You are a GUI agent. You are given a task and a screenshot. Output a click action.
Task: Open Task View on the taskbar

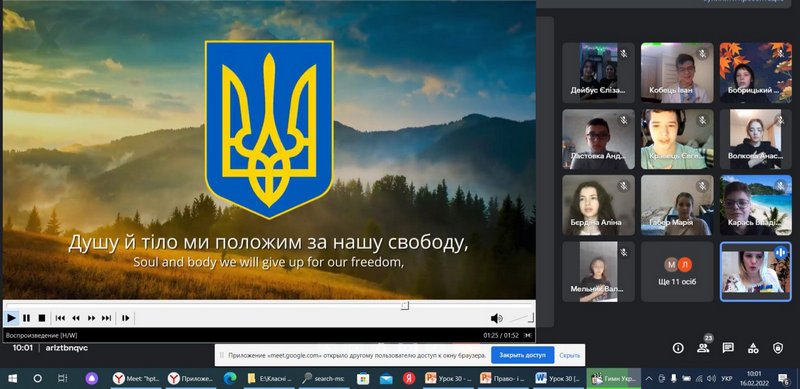point(62,378)
